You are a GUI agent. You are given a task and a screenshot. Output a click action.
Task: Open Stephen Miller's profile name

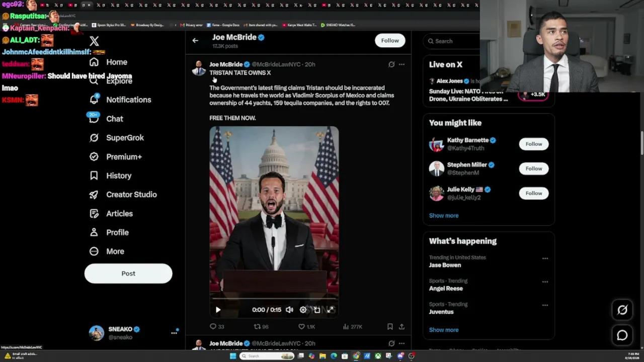pos(467,165)
